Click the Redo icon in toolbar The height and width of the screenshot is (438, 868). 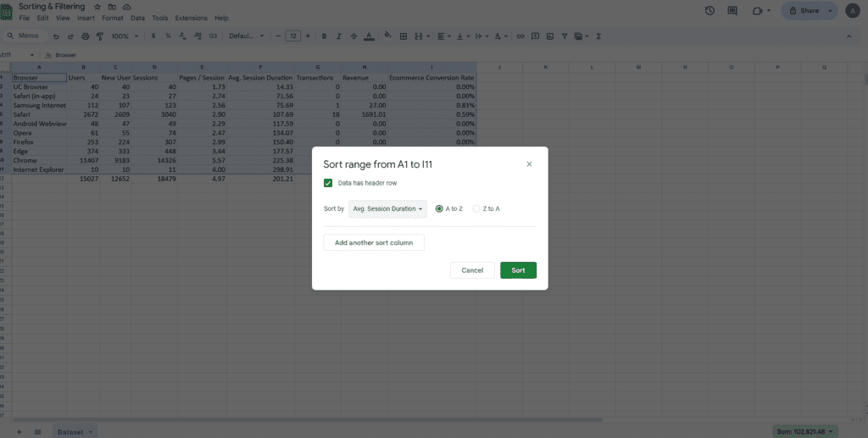[70, 36]
